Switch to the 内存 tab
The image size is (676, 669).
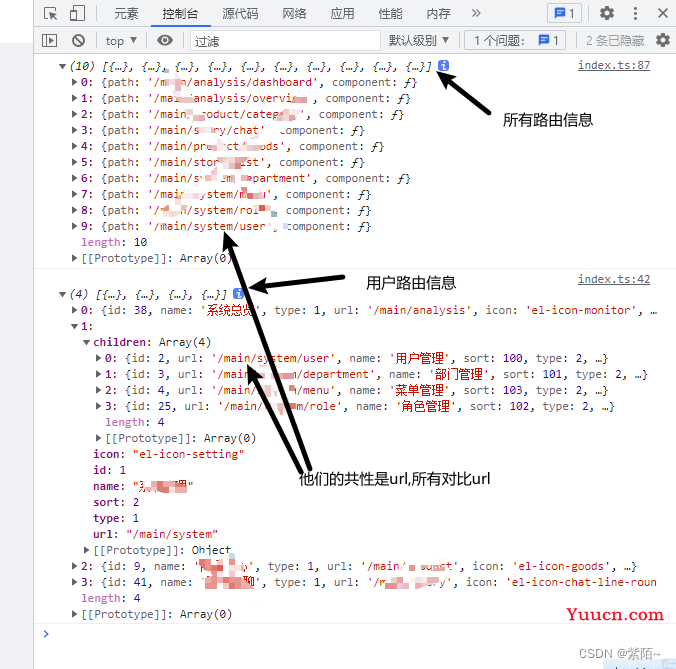click(438, 13)
